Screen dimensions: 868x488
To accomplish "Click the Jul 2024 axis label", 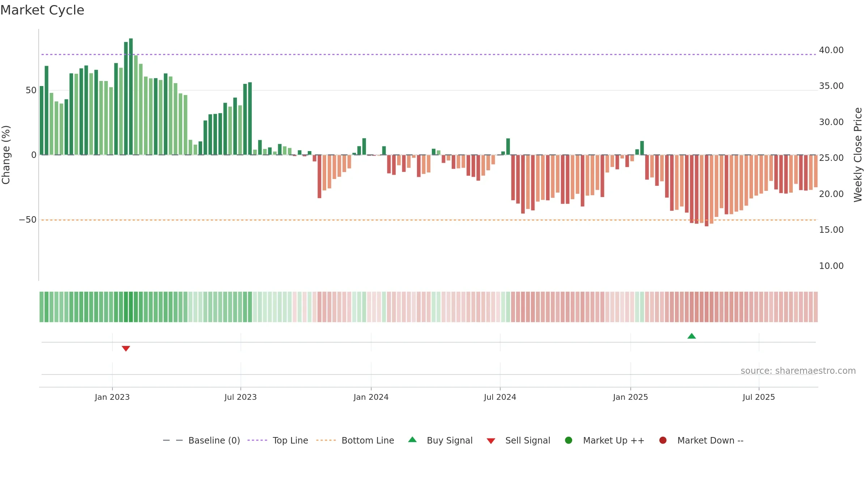I will point(500,397).
